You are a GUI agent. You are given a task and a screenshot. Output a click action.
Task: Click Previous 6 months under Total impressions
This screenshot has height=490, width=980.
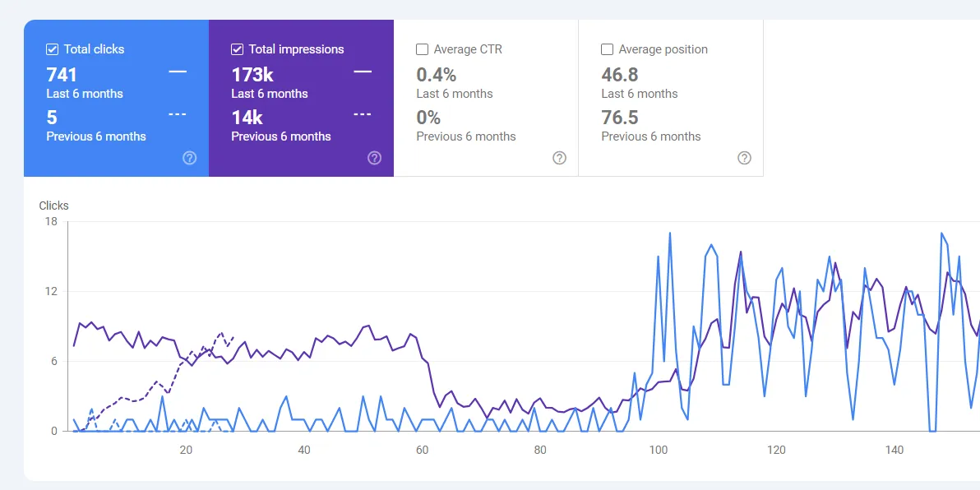(281, 136)
